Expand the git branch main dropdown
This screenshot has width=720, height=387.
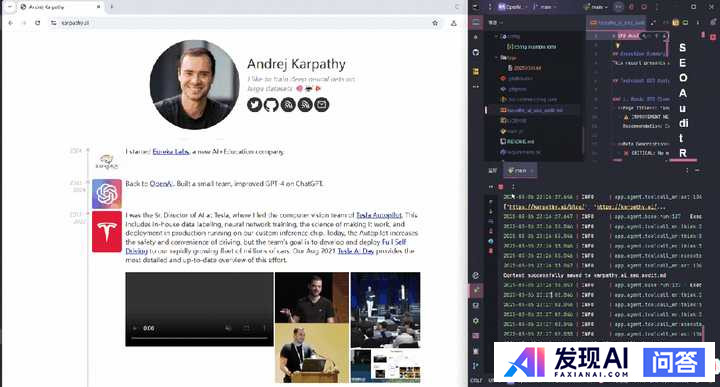[x=545, y=7]
